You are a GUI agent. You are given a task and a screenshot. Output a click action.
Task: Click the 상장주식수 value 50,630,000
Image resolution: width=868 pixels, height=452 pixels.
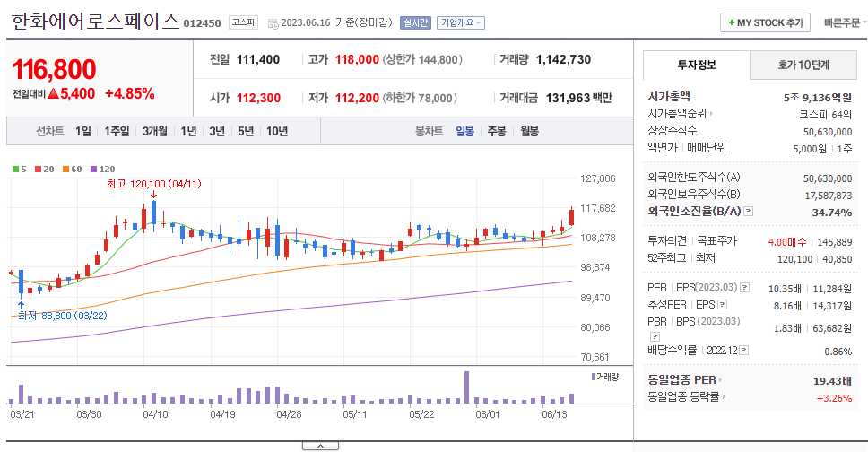click(828, 132)
